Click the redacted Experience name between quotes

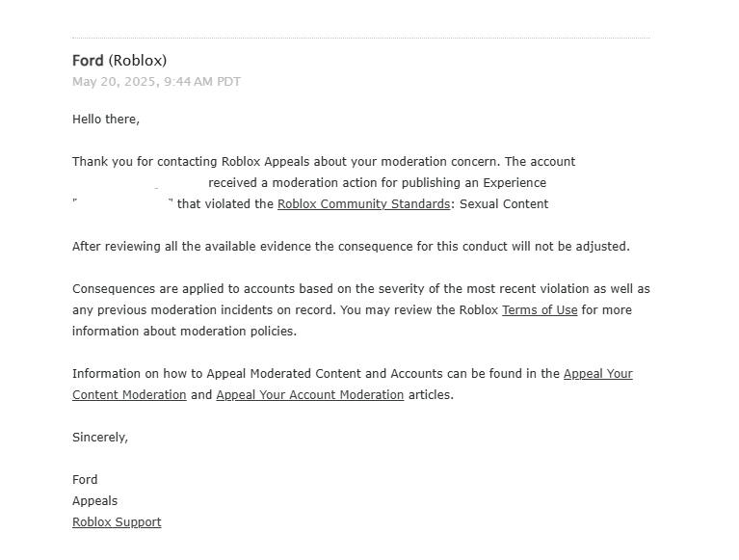click(123, 204)
